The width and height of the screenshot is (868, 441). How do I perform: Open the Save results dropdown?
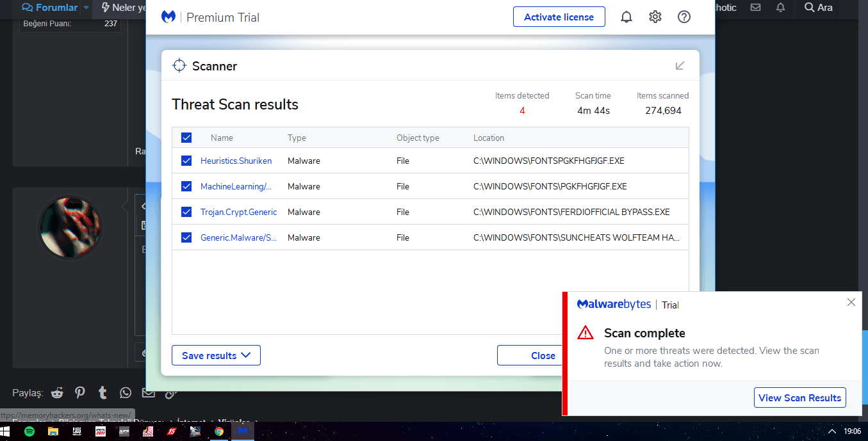click(216, 355)
